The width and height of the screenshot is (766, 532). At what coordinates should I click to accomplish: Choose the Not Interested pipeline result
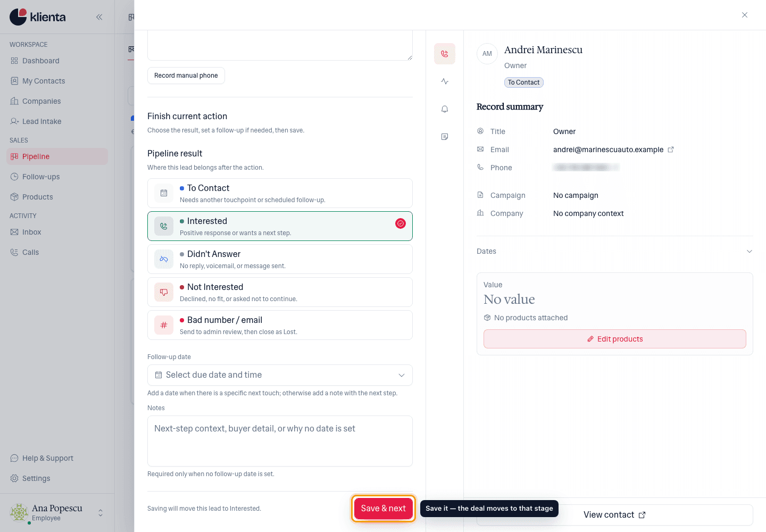pos(280,292)
